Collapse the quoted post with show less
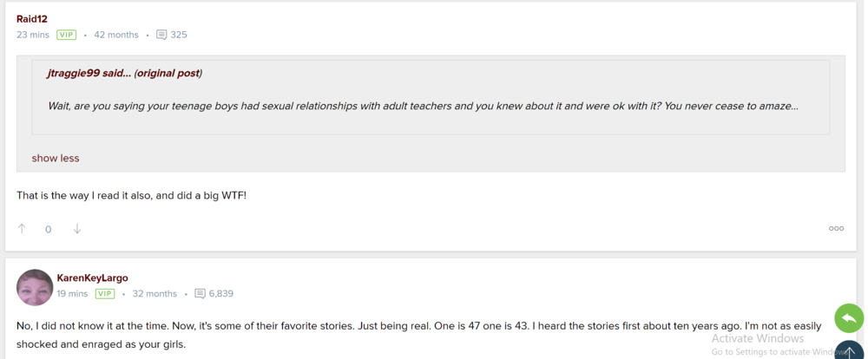The width and height of the screenshot is (868, 359). click(x=56, y=159)
